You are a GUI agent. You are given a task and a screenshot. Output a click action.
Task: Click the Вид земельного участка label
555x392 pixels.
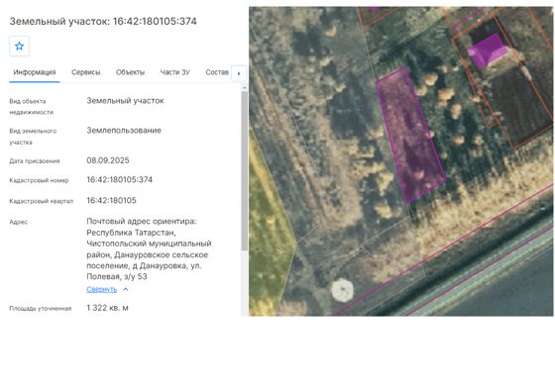coord(33,137)
